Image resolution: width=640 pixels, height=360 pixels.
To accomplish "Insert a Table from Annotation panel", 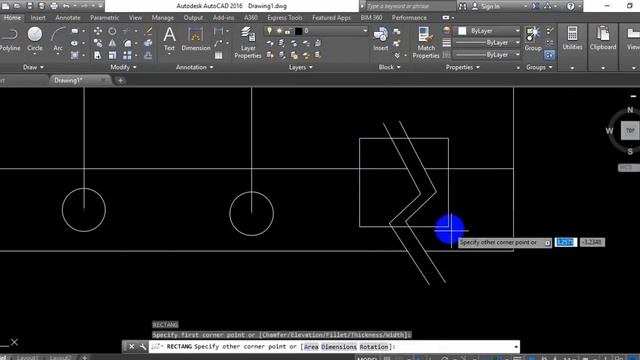I will pyautogui.click(x=218, y=55).
